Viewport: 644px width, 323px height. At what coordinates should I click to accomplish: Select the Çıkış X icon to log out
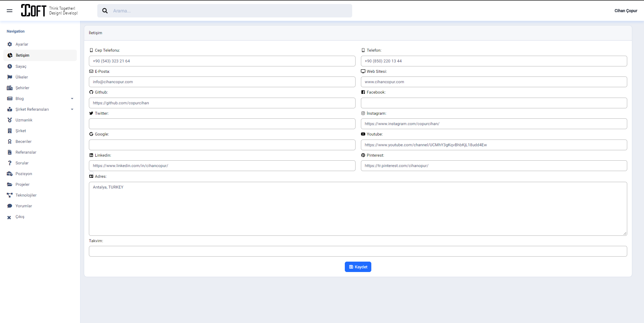[9, 217]
